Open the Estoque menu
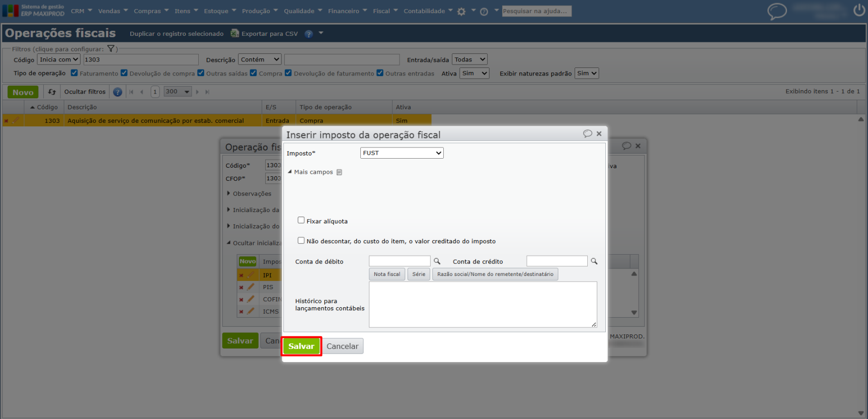Screen dimensions: 868x419 tap(220, 11)
